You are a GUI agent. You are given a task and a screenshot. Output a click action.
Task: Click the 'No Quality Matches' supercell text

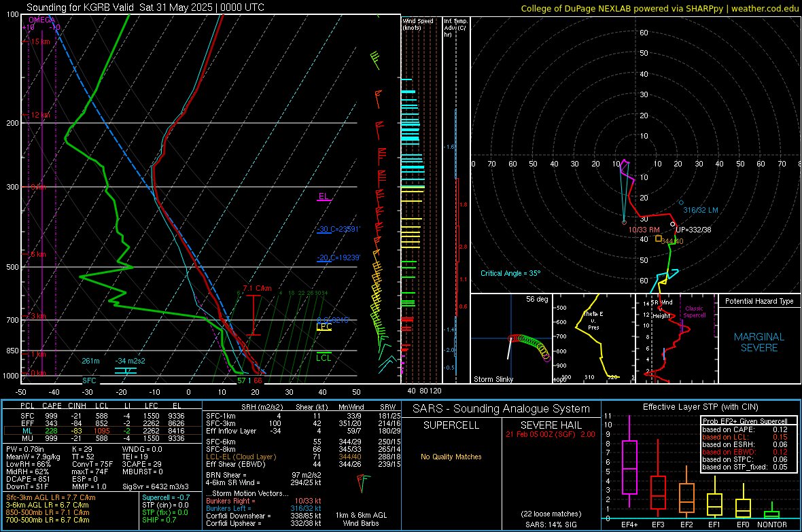click(451, 457)
